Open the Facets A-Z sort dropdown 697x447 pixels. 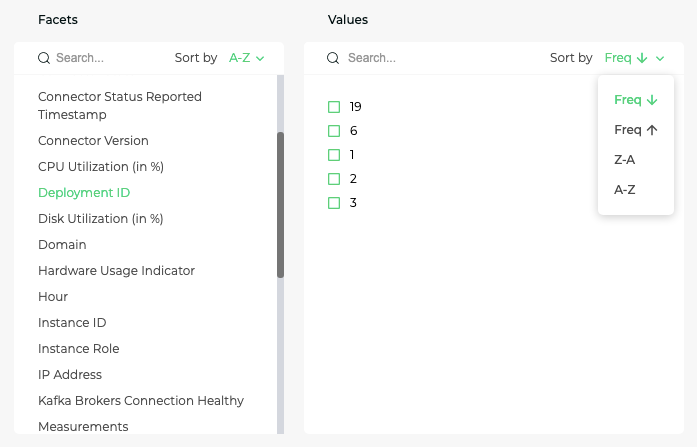tap(247, 58)
